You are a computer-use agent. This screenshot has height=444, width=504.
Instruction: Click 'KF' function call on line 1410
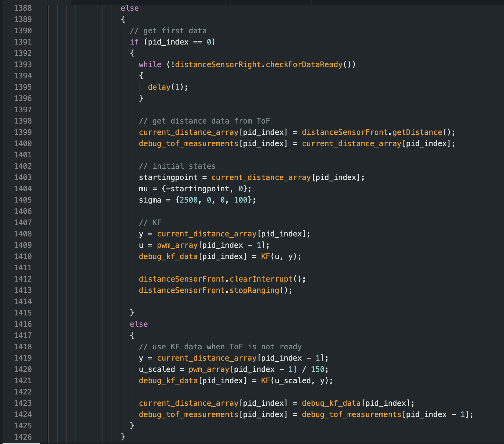(x=265, y=256)
